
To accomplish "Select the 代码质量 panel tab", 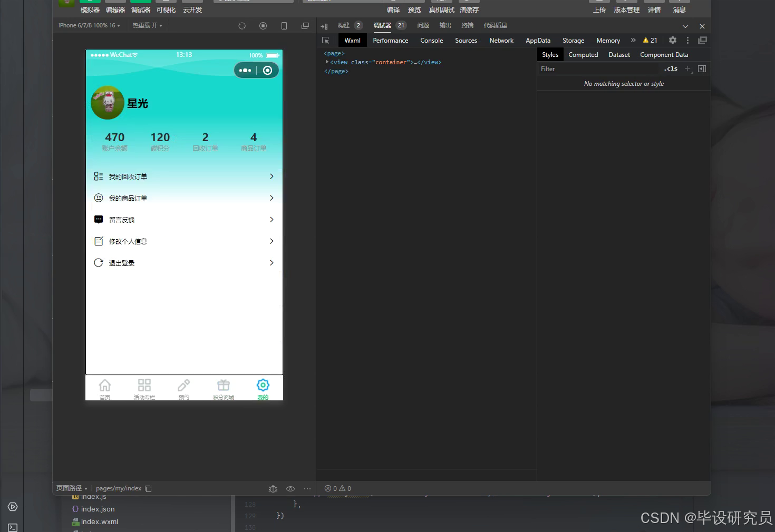I will [496, 25].
